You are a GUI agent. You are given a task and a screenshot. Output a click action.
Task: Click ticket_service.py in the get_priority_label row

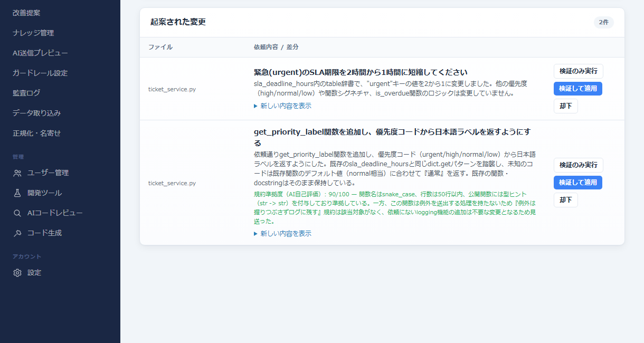pyautogui.click(x=172, y=183)
